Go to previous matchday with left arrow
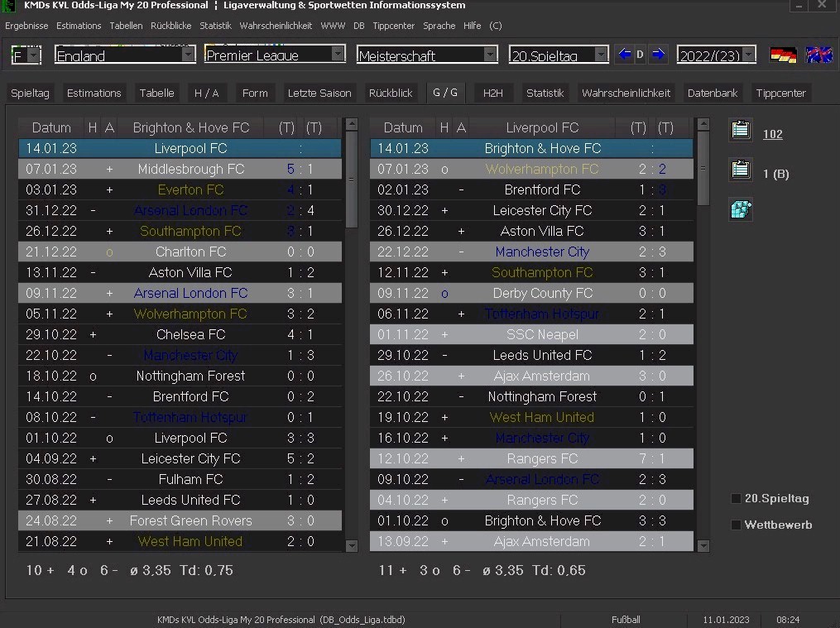The image size is (840, 628). 624,55
